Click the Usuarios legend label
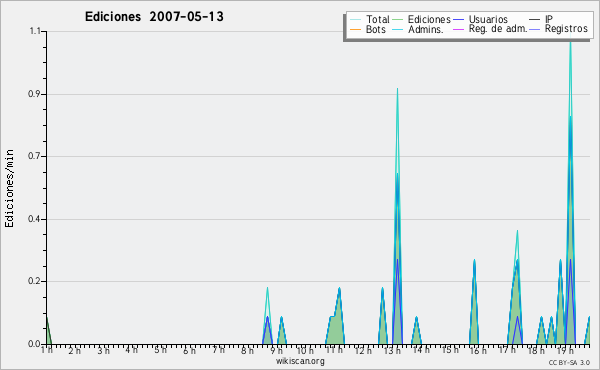This screenshot has height=370, width=600. [488, 19]
